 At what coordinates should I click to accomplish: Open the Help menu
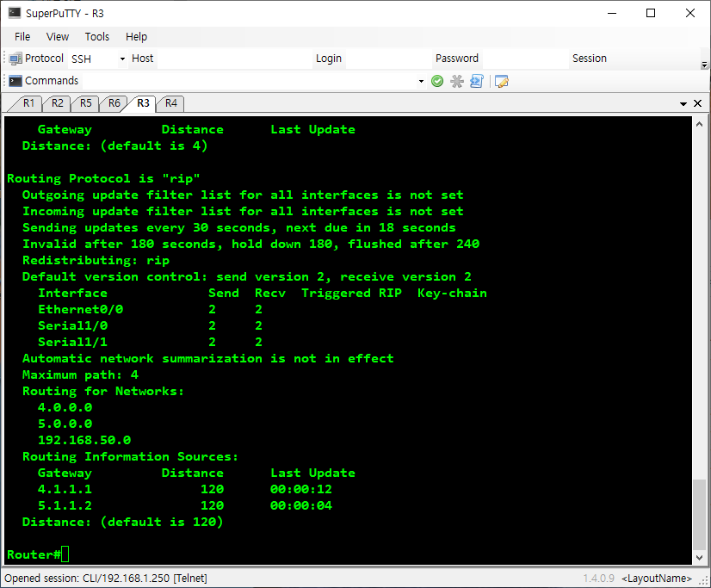click(136, 37)
